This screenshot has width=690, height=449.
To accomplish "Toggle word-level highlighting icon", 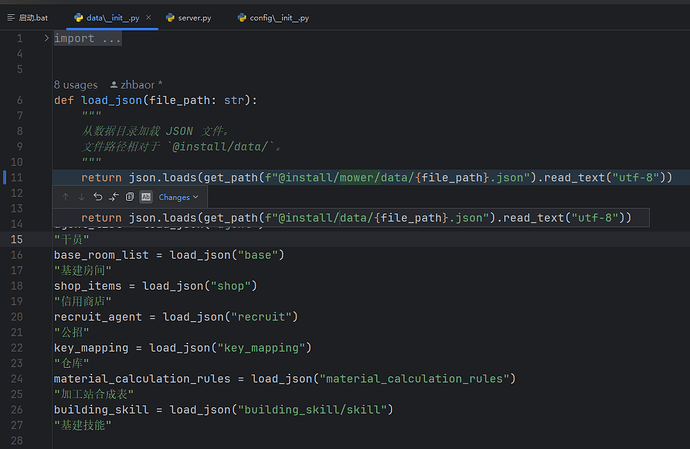I will point(146,197).
